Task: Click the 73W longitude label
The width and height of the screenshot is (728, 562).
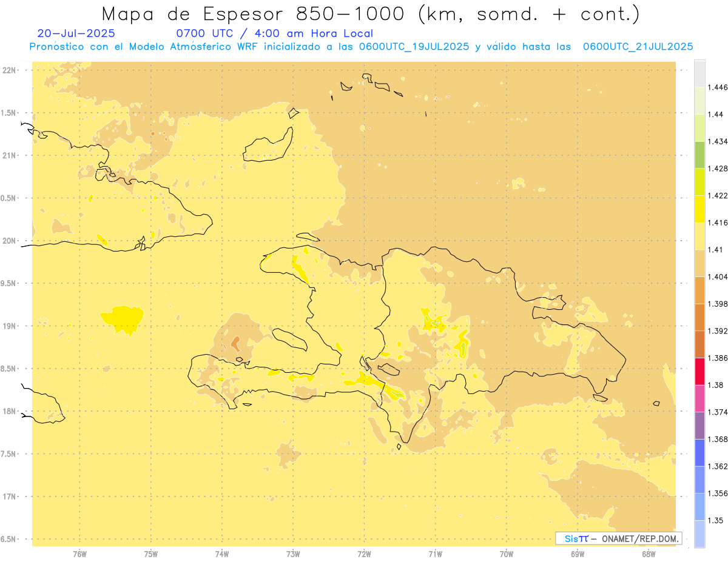Action: 293,554
